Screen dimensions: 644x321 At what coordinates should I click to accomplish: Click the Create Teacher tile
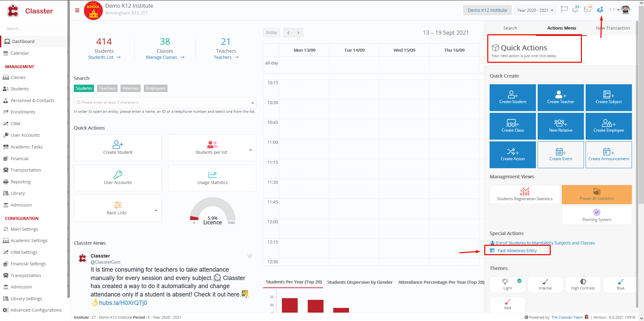coord(560,97)
